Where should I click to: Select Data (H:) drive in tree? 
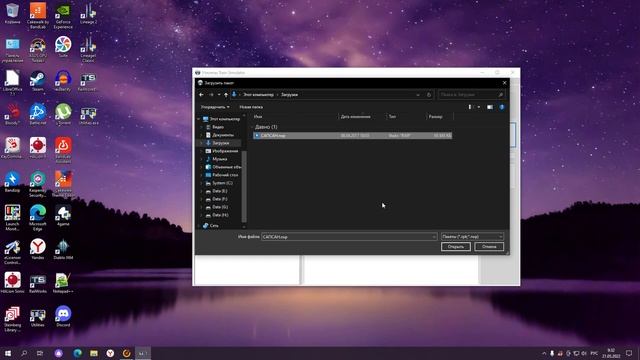click(x=220, y=215)
